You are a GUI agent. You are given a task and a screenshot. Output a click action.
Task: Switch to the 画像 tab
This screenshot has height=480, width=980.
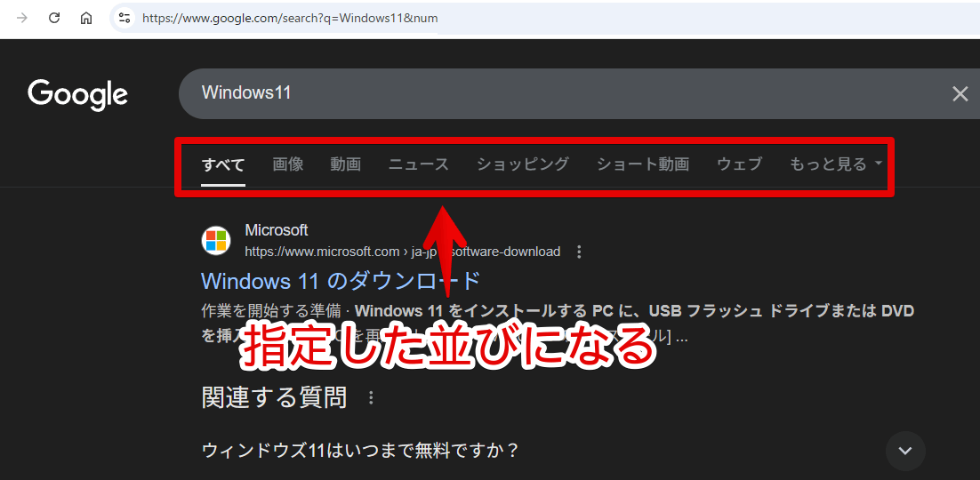(x=288, y=164)
